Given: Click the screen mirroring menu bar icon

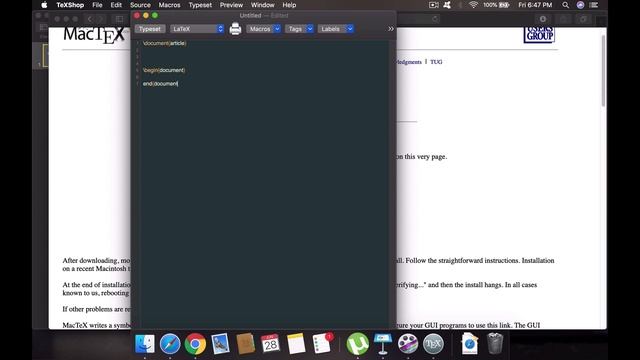Looking at the screenshot, I should [x=433, y=5].
